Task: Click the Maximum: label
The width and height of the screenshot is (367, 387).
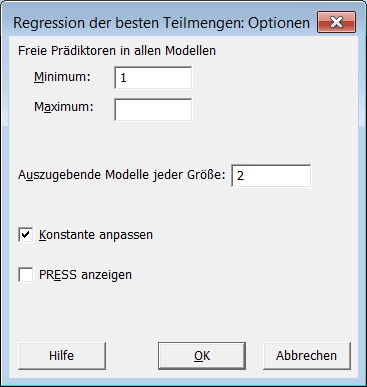Action: point(64,107)
